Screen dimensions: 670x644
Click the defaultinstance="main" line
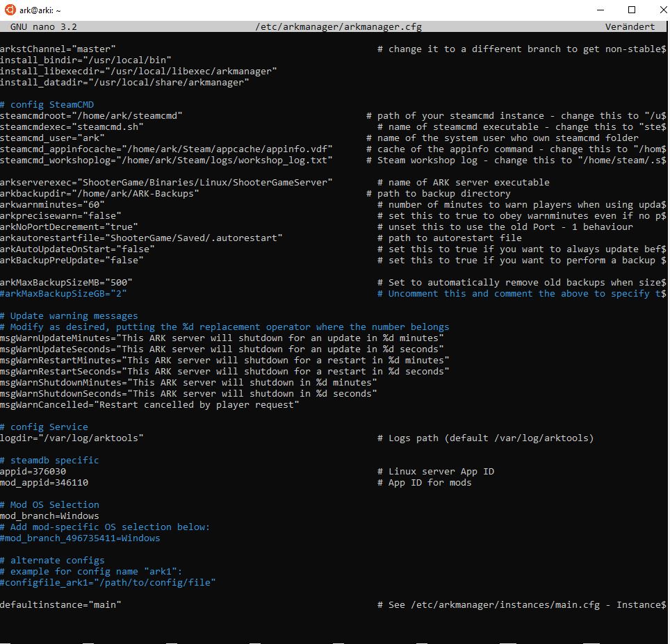(x=60, y=604)
